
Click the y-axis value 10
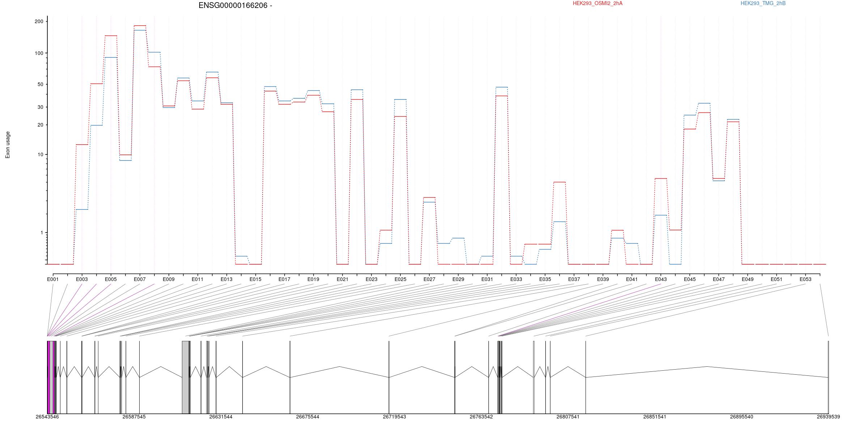click(40, 154)
